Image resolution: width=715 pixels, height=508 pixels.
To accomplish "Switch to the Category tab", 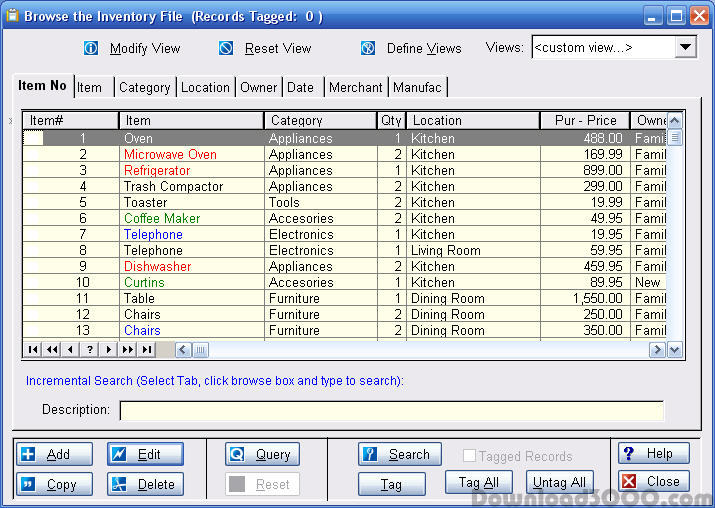I will click(x=144, y=87).
